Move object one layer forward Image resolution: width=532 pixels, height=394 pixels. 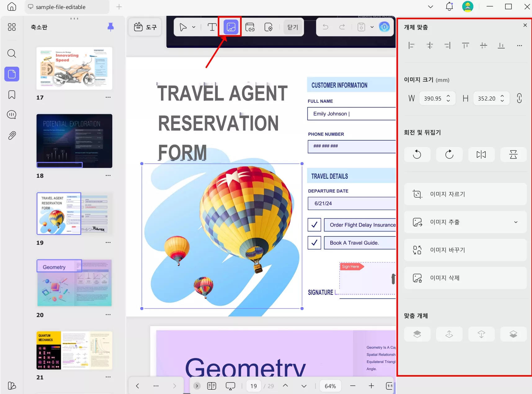click(x=449, y=334)
